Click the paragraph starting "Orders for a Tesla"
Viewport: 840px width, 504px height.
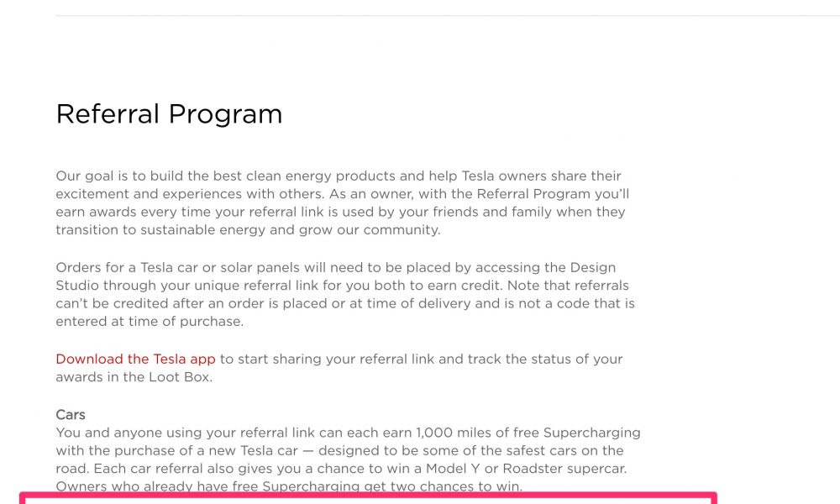coord(345,294)
